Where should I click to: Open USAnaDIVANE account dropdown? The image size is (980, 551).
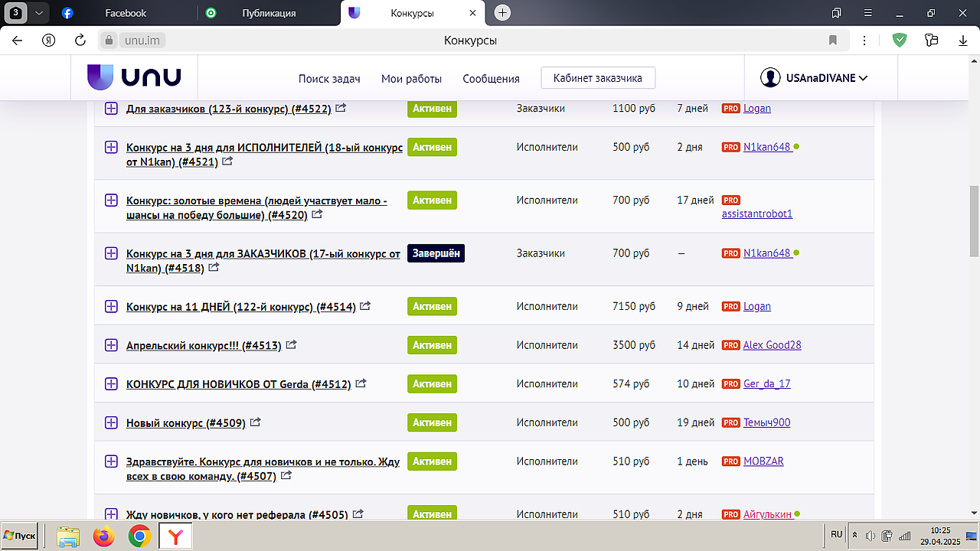click(814, 78)
